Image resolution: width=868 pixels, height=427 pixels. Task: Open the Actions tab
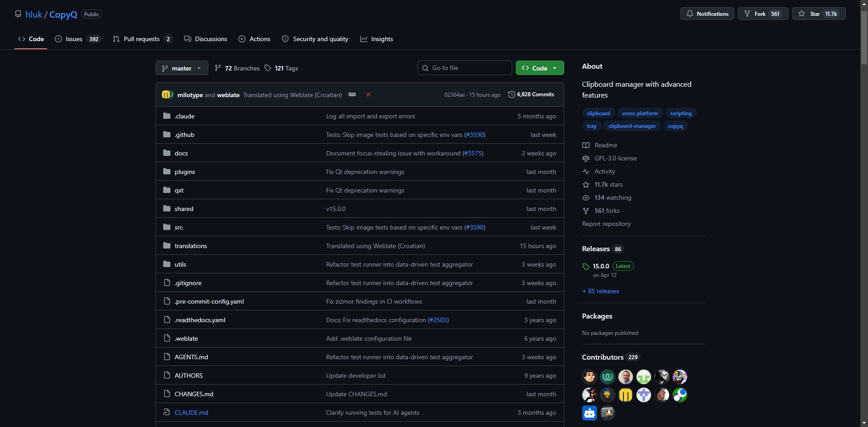[255, 39]
